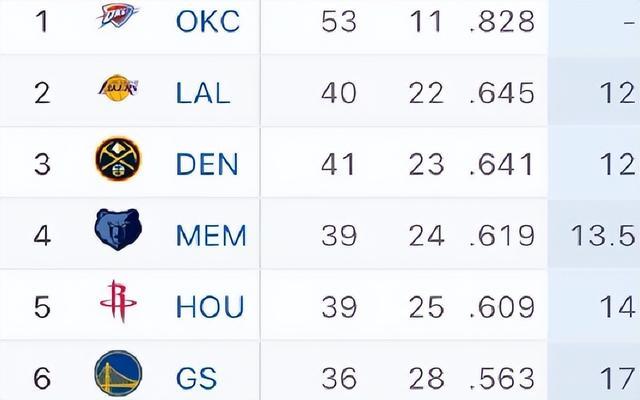Select Memphis 13.5 games behind value
The height and width of the screenshot is (400, 640).
pos(603,236)
